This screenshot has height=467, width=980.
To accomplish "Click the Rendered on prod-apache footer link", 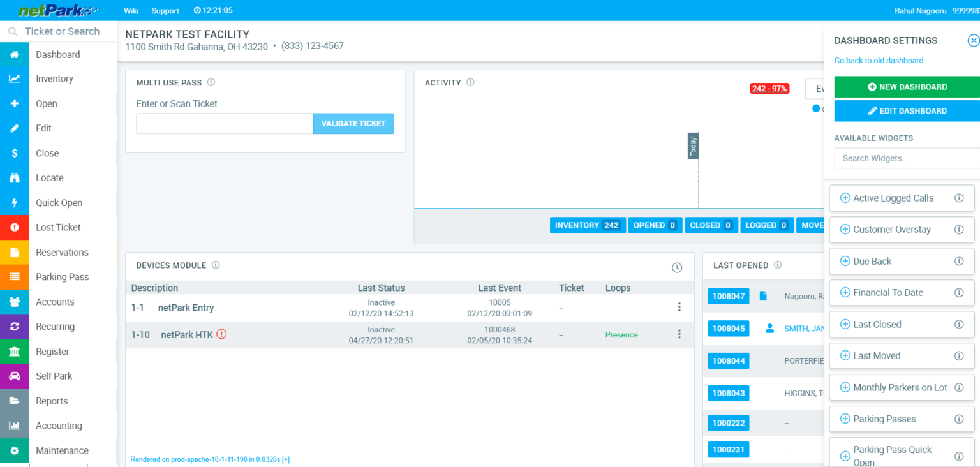I will (210, 459).
